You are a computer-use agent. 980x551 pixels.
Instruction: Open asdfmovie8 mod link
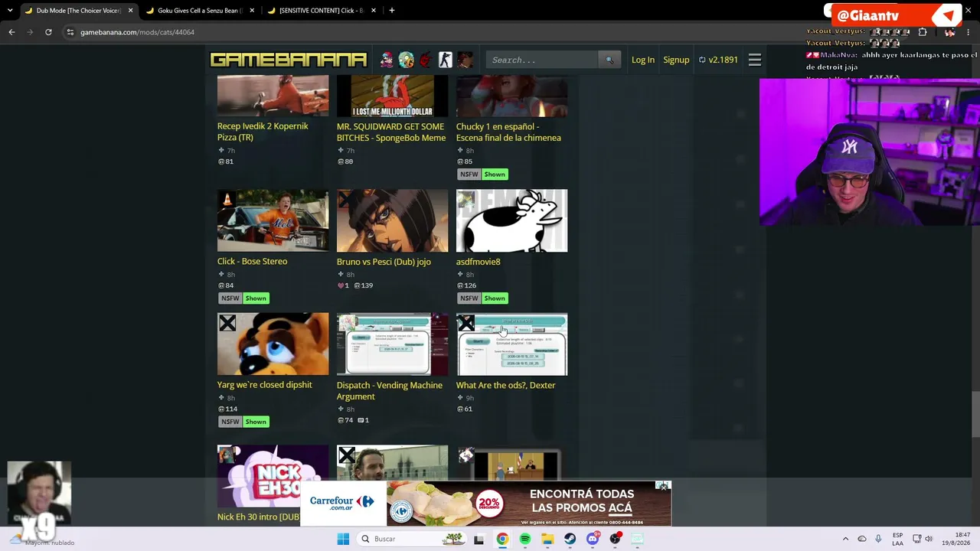pos(478,262)
